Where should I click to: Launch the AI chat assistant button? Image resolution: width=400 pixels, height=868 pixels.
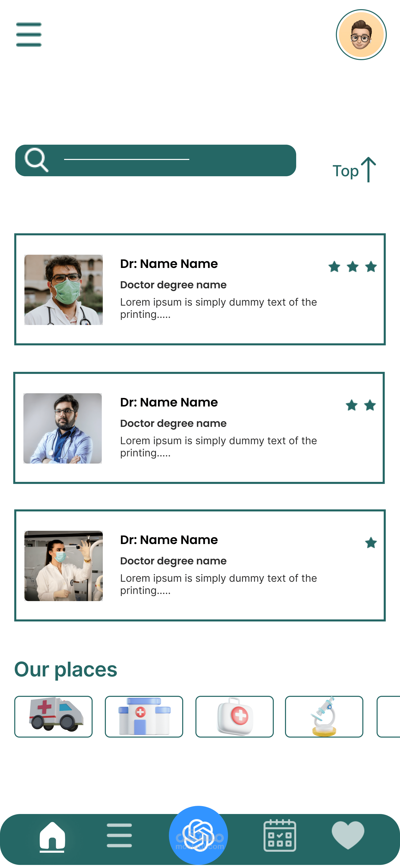[x=198, y=835]
